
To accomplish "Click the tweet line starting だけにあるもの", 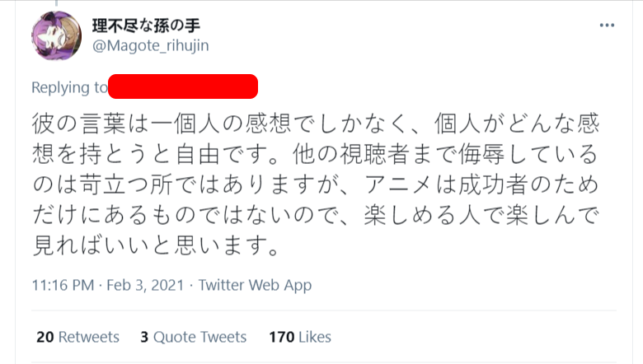I will click(315, 215).
